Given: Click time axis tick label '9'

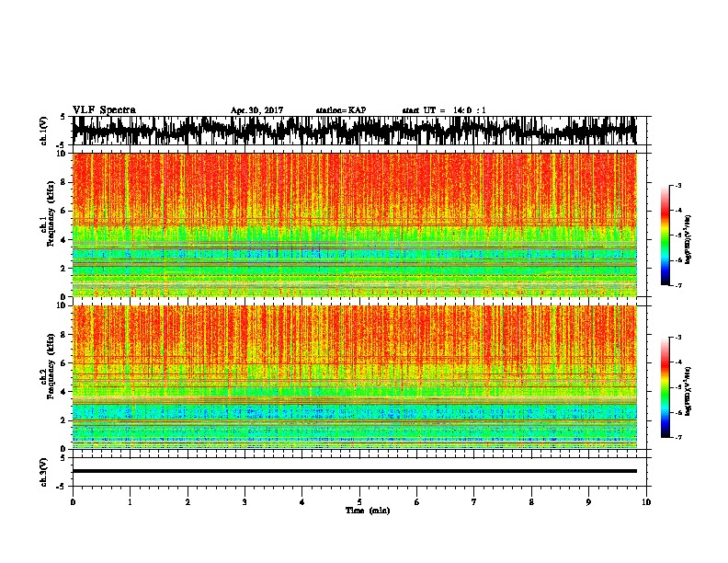Looking at the screenshot, I should [x=588, y=502].
